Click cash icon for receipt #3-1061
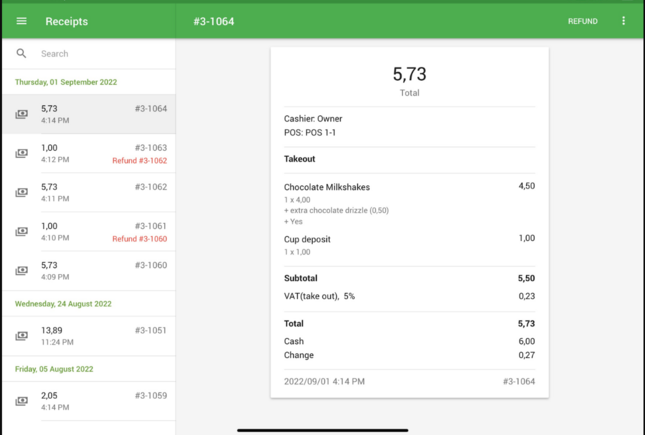This screenshot has width=645, height=435. 22,231
